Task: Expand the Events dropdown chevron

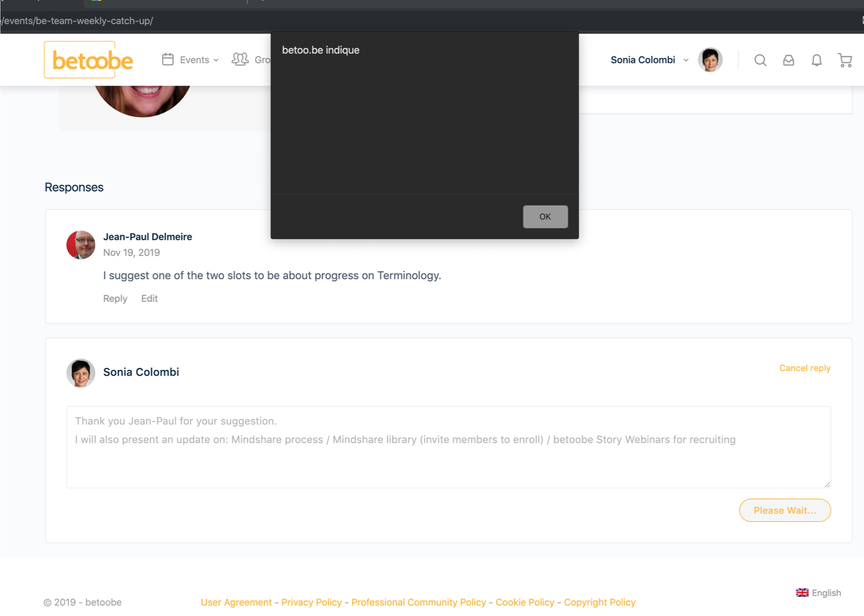Action: [x=216, y=60]
